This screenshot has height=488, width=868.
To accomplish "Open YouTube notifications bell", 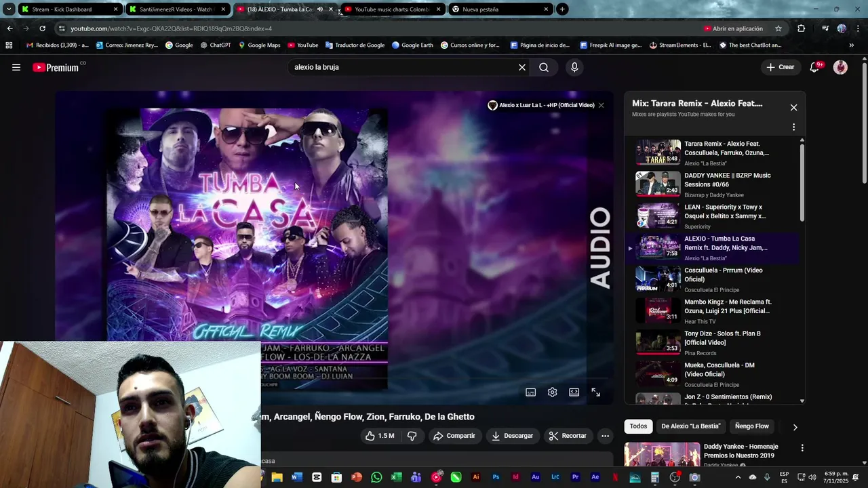I will (815, 67).
